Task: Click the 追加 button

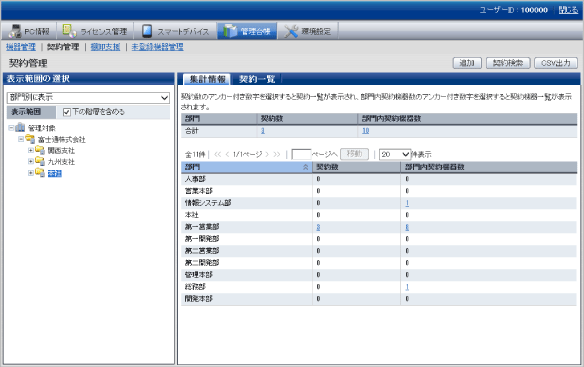Action: point(467,63)
